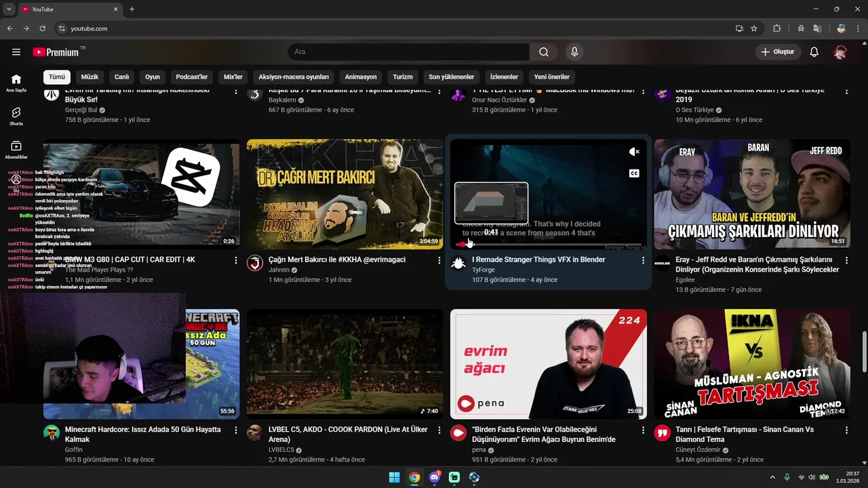Open the tab search dropdown arrow

point(9,9)
